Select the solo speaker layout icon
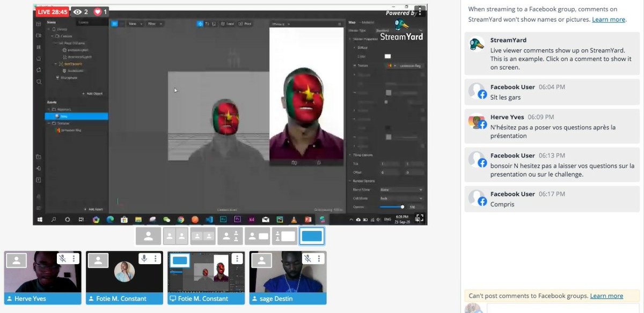644x313 pixels. pos(148,236)
